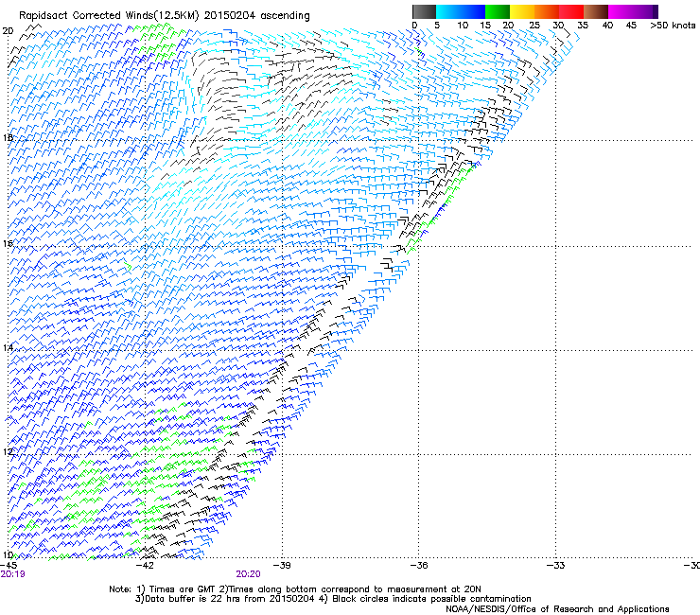Click the '>50 knots' legend label

point(673,26)
